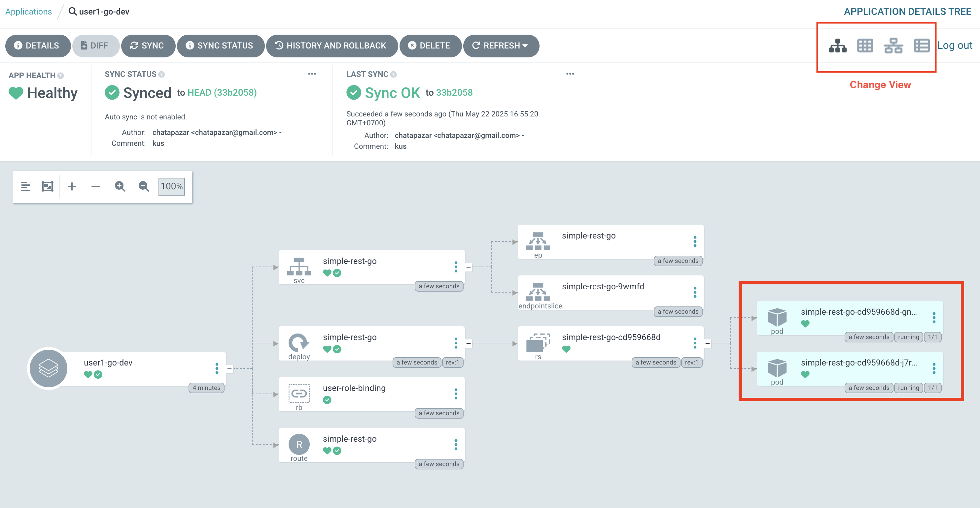Click the DIFF button
The image size is (980, 508).
(95, 46)
